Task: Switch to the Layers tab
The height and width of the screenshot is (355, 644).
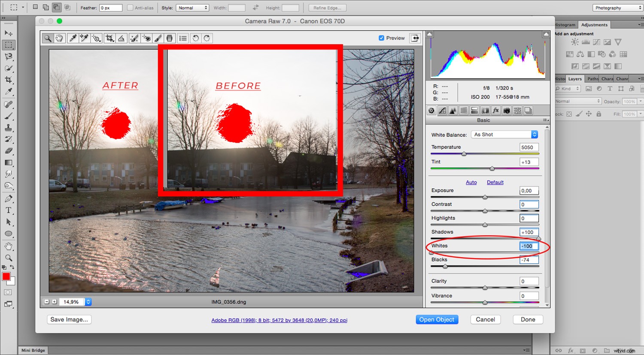Action: point(575,78)
